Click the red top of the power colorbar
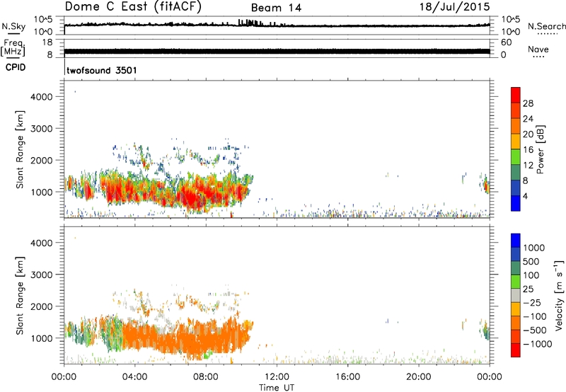The height and width of the screenshot is (392, 566). [x=516, y=95]
